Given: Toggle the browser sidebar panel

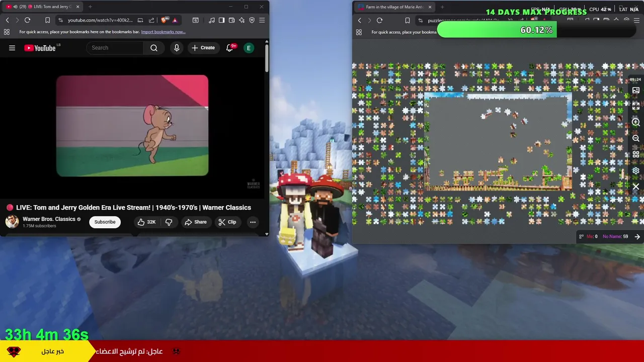Looking at the screenshot, I should click(x=222, y=20).
